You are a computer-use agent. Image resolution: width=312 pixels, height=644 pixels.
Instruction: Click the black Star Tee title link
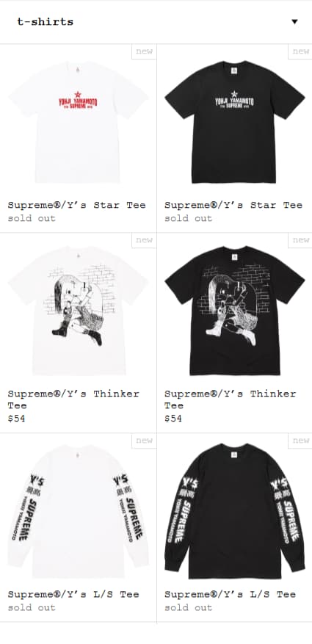(x=233, y=205)
